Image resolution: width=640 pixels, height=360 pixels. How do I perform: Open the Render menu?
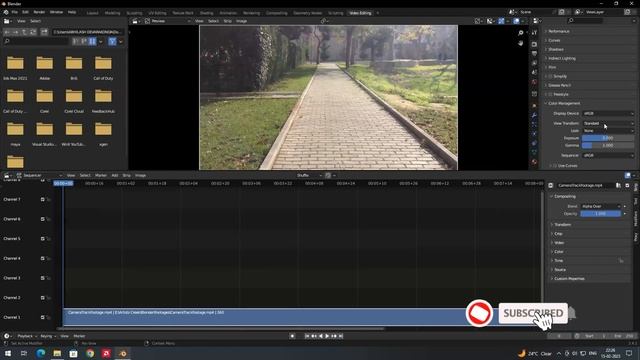coord(39,12)
